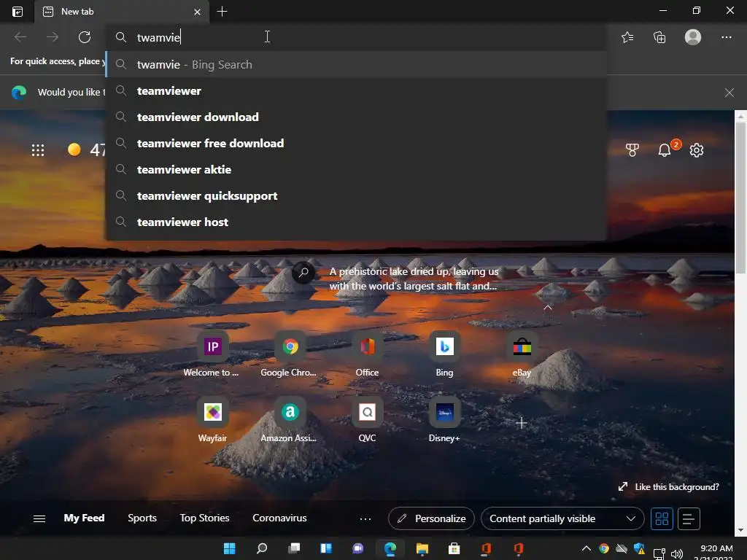Choose 'teamviewer aktie' suggestion
Screen dimensions: 747x560
(356, 169)
